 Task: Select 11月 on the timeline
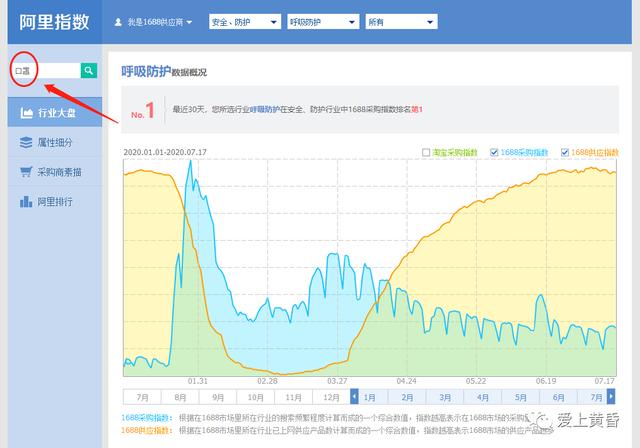point(293,397)
